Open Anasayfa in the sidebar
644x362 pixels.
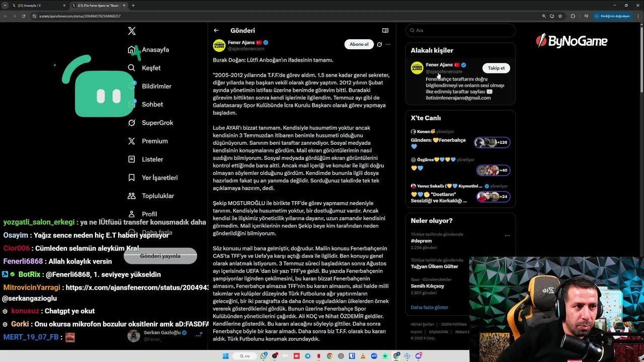[x=149, y=50]
